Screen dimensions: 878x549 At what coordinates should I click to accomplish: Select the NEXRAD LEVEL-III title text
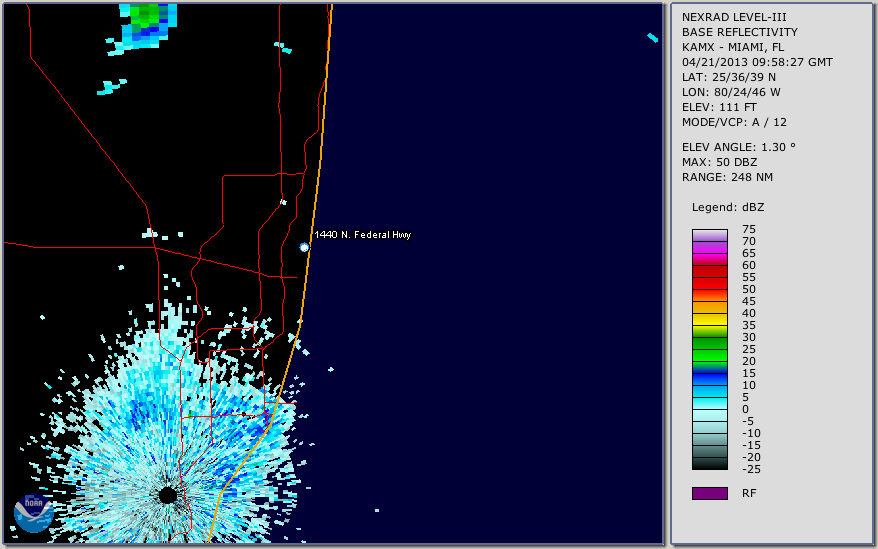coord(734,17)
